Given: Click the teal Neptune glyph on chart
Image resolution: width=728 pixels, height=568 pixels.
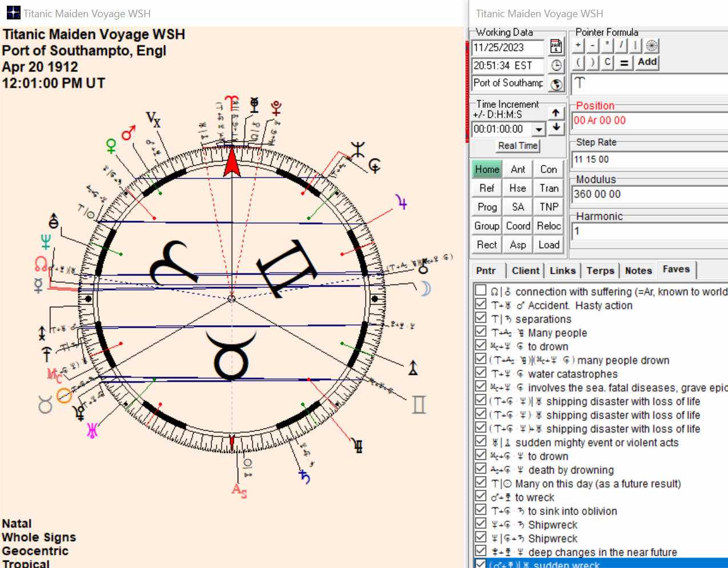Looking at the screenshot, I should pos(46,242).
